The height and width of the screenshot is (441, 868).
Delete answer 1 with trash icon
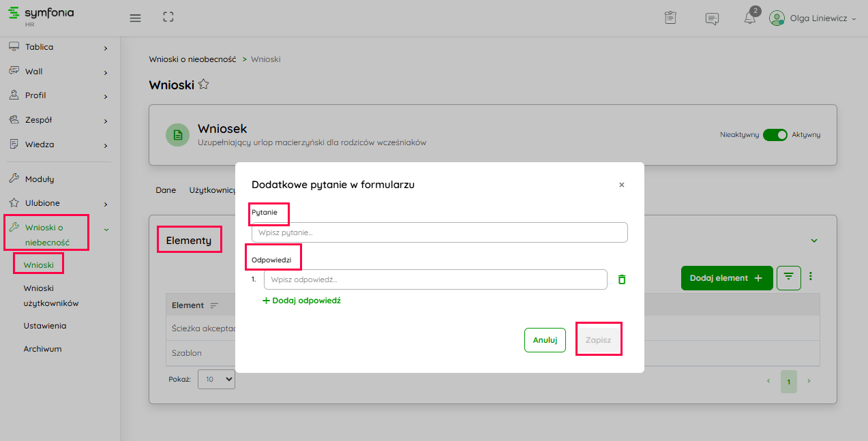(621, 279)
